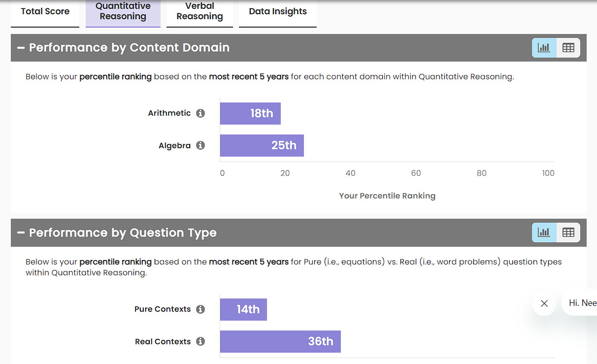The width and height of the screenshot is (597, 364).
Task: Open the chat message bubble saying Hi
Action: [x=582, y=303]
